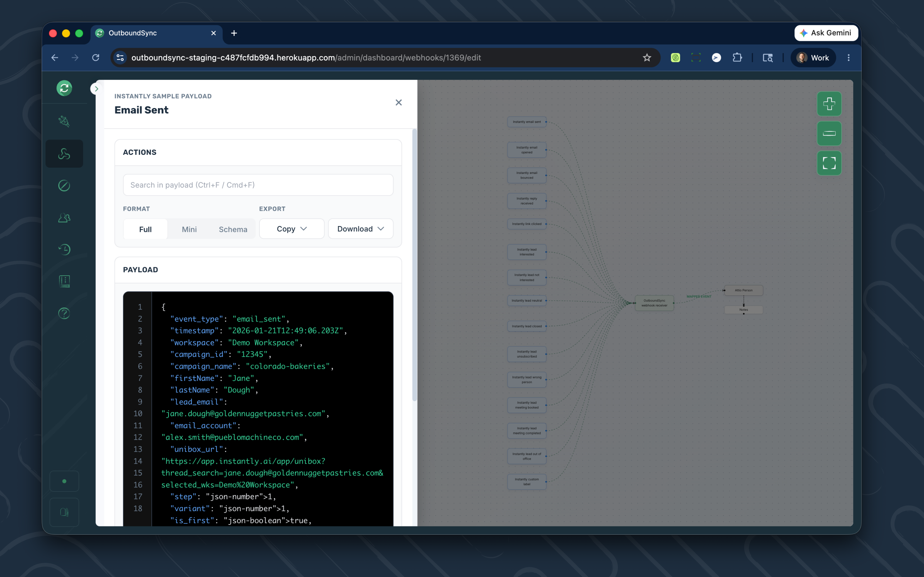Select the Instantly lead neutral node
Viewport: 924px width, 577px height.
point(527,301)
